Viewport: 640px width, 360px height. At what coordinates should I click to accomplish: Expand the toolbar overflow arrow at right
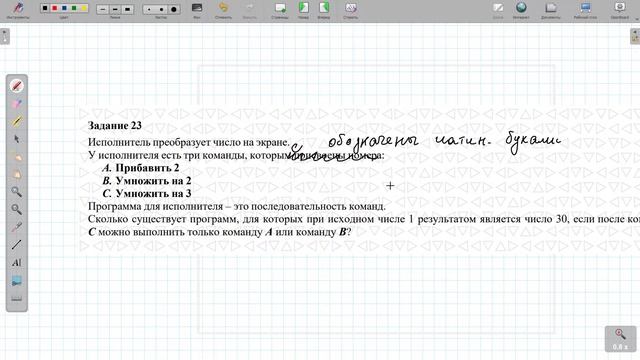[x=636, y=18]
